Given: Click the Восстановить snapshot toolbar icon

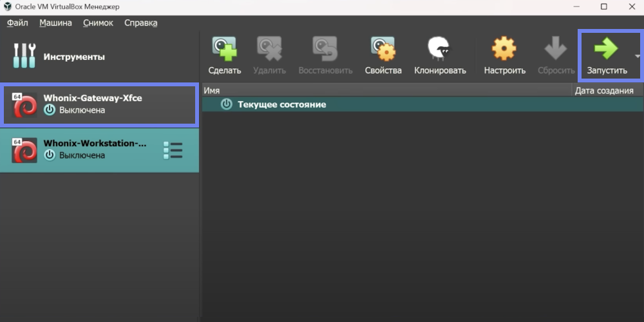Looking at the screenshot, I should tap(325, 49).
